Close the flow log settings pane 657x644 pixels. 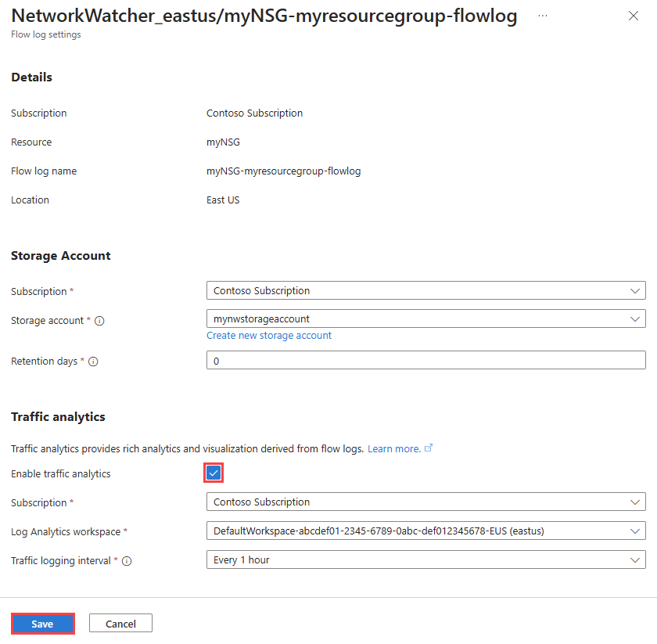[634, 16]
